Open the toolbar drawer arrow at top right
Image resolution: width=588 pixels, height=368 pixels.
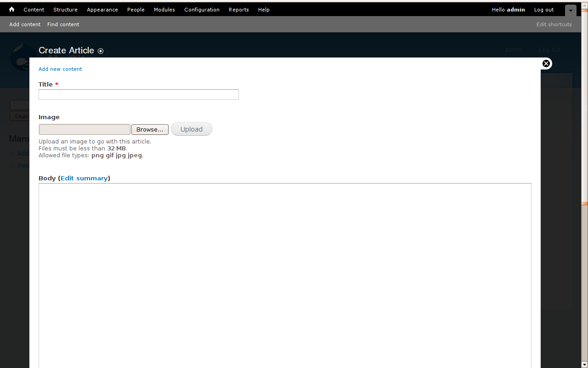pyautogui.click(x=570, y=10)
